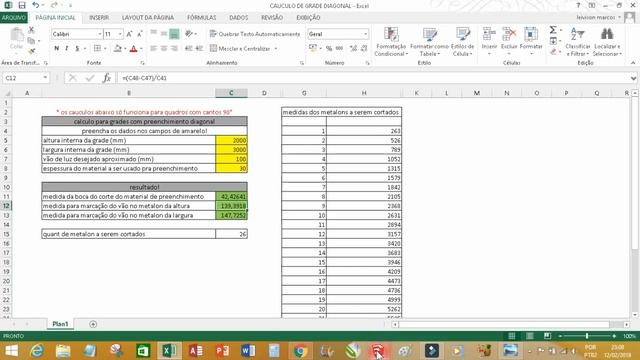Open the ARQUIVO tab
Image resolution: width=640 pixels, height=360 pixels.
(14, 18)
